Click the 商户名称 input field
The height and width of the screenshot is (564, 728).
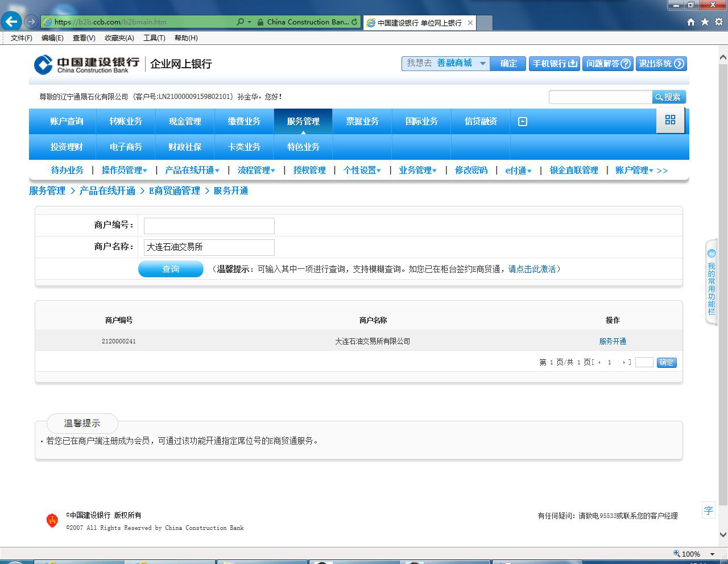209,247
